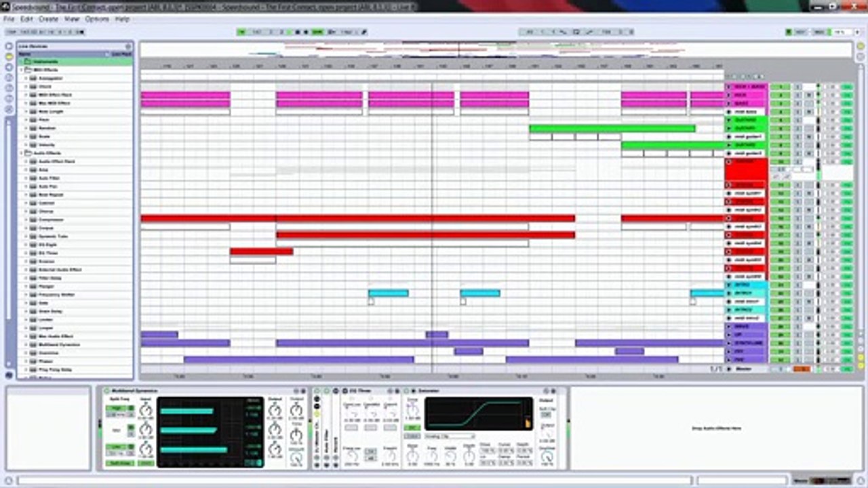Expand the Compressor device presets
This screenshot has height=488, width=868.
click(x=26, y=220)
